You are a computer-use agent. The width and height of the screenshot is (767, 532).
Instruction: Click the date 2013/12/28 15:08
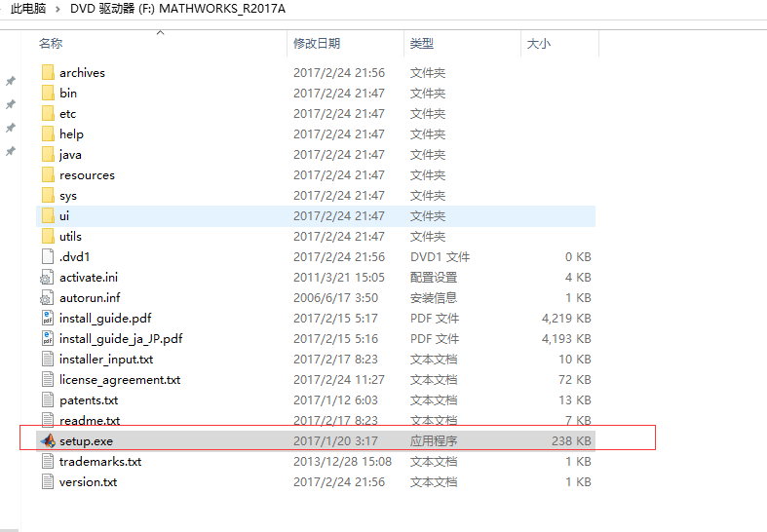[x=342, y=462]
